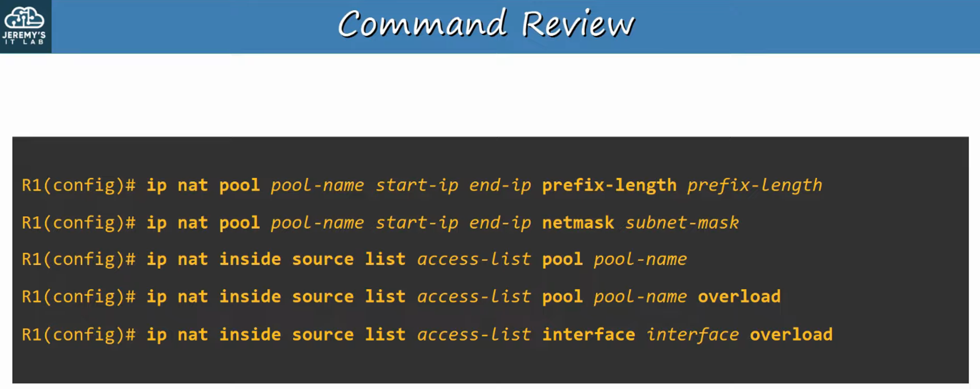Click access-list in the interface overload command
Viewport: 980px width, 389px height.
coord(473,335)
